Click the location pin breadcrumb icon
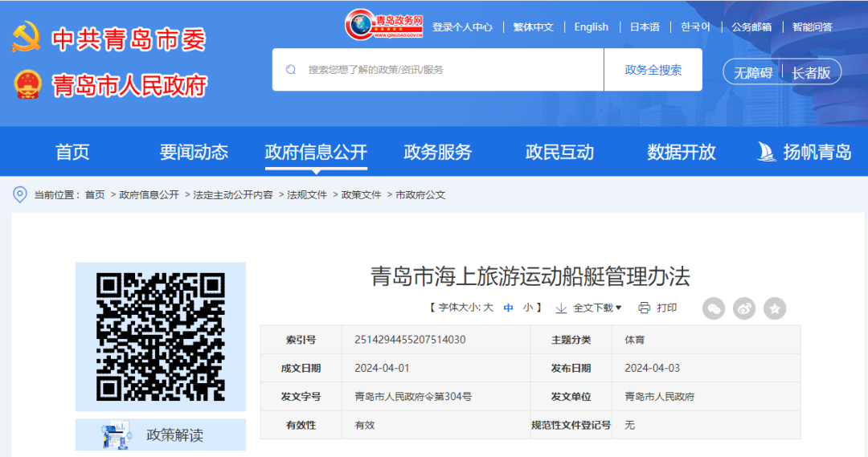The image size is (868, 457). pos(20,194)
